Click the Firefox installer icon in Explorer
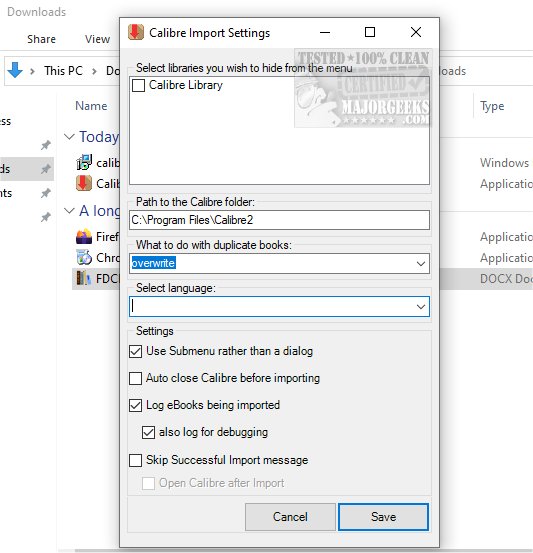The height and width of the screenshot is (553, 533). click(x=84, y=236)
